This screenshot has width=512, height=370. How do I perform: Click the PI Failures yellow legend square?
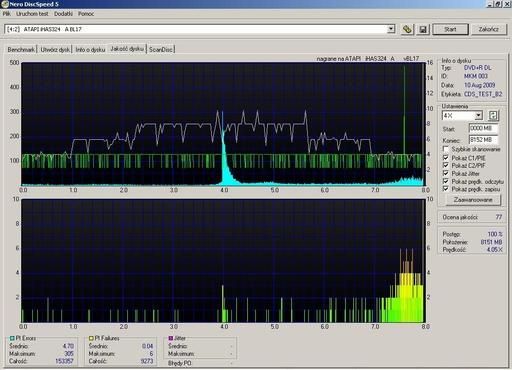(91, 338)
